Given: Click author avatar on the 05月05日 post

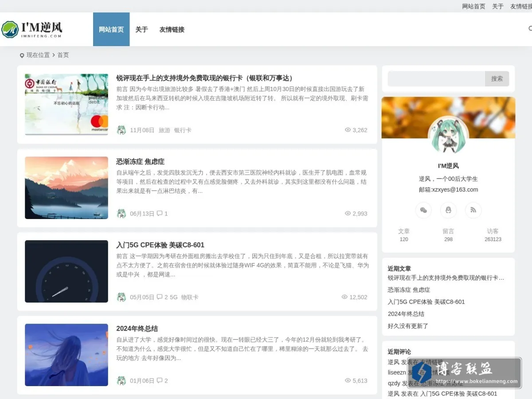Looking at the screenshot, I should click(x=121, y=297).
